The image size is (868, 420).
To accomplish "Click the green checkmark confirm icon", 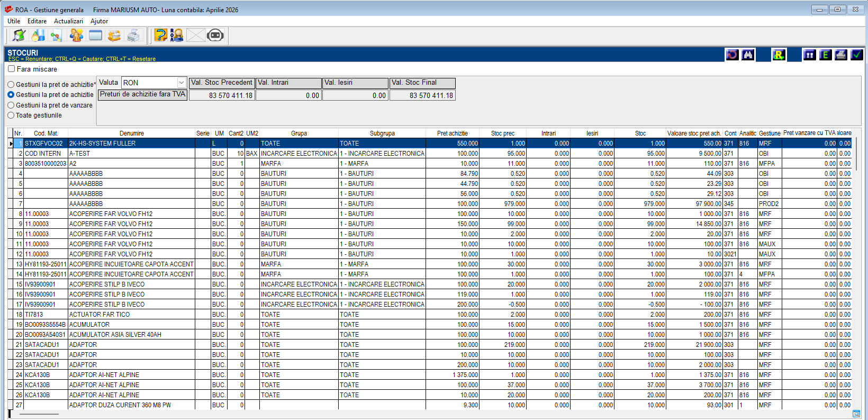I will tap(857, 55).
